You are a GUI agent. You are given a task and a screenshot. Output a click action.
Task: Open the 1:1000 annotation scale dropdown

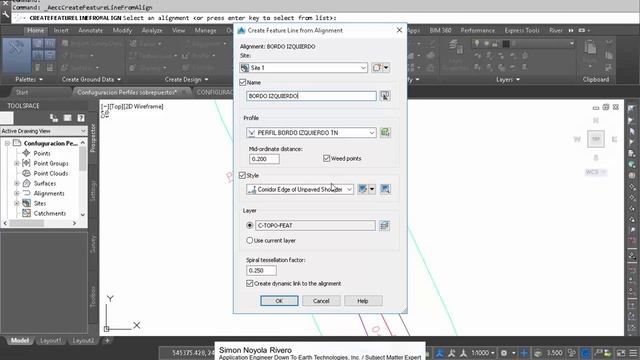coord(483,353)
